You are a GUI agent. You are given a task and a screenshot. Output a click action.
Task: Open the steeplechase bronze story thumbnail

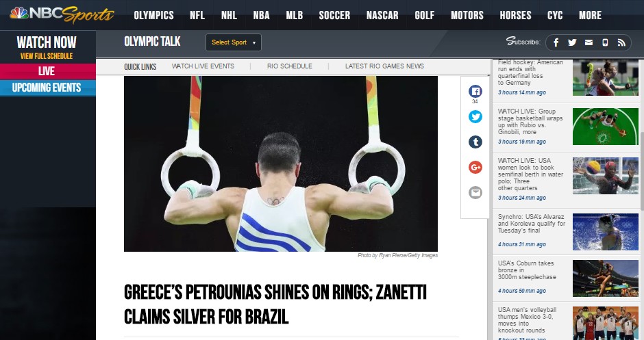[606, 278]
